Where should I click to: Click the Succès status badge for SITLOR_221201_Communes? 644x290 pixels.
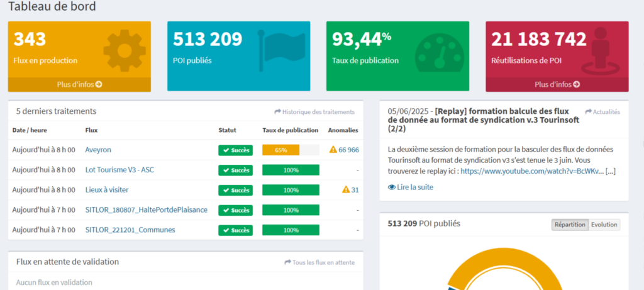(235, 230)
